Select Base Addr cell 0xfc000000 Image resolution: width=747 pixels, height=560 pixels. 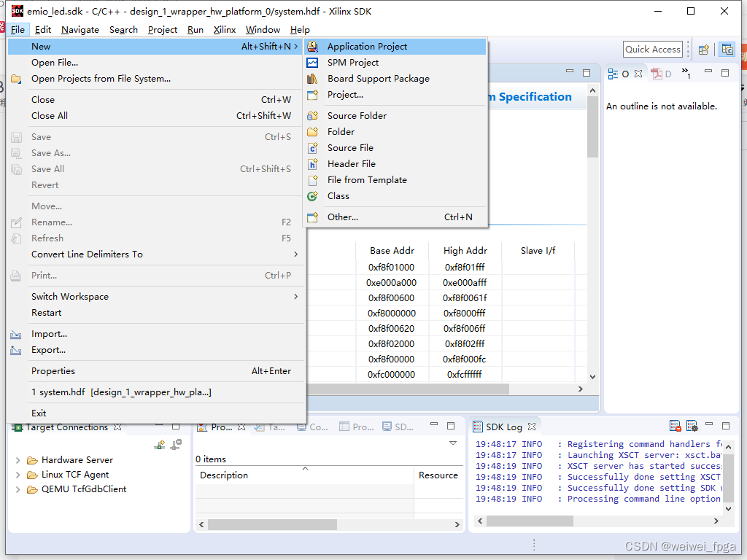click(x=391, y=375)
